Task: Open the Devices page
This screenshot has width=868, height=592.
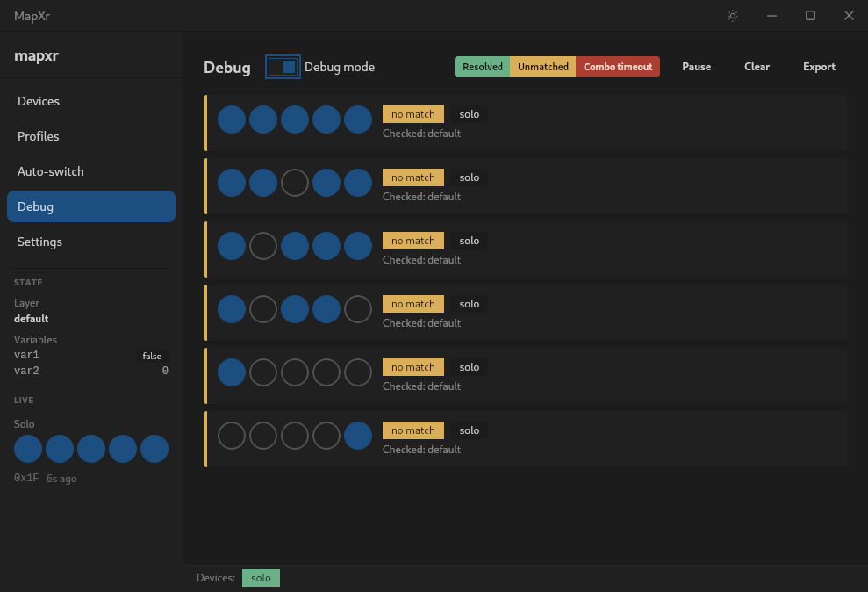Action: pos(39,101)
